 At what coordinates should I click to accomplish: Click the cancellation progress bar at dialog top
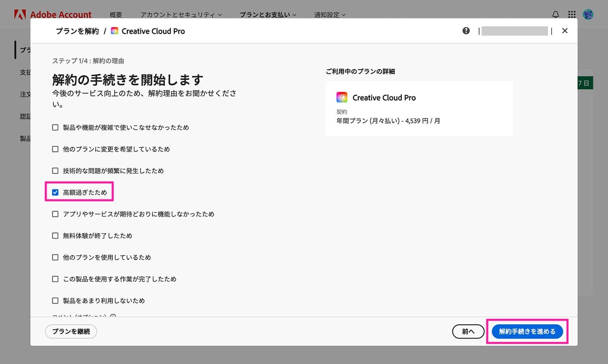pyautogui.click(x=515, y=30)
